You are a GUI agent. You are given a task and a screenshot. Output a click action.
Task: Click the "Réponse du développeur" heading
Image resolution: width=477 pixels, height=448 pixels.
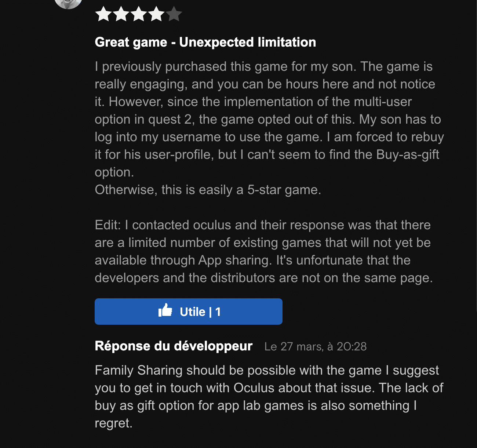[x=174, y=346]
